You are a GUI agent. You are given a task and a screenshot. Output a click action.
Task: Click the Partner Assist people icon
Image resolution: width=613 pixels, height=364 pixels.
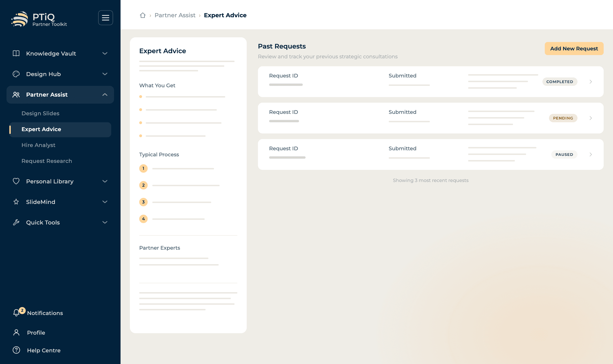[16, 95]
